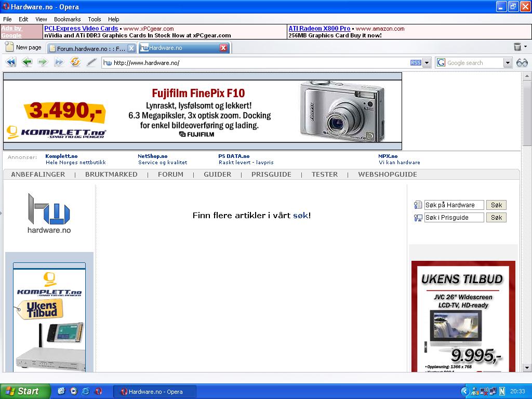Click the N icon in system tray
Screen dimensions: 532x399
(502, 391)
